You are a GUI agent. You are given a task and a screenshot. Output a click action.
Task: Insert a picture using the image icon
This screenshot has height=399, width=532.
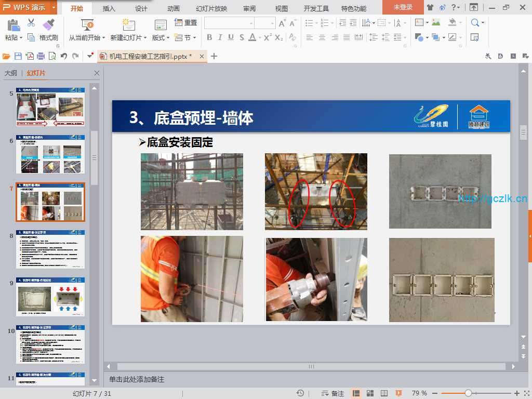435,23
